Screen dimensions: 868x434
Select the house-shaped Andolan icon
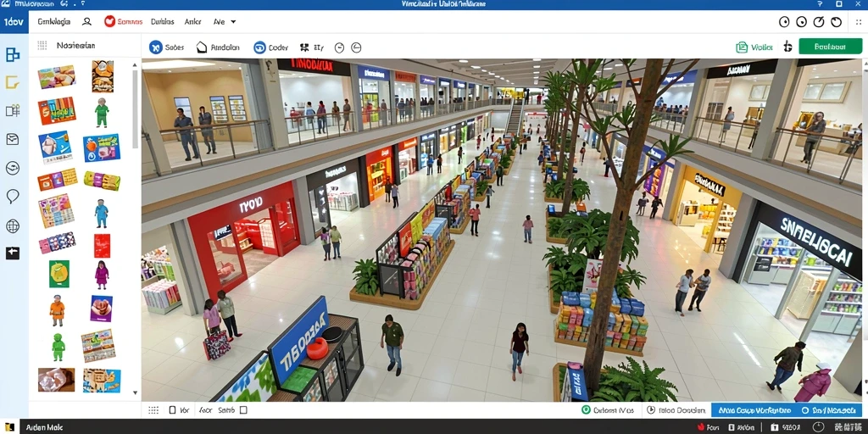pyautogui.click(x=202, y=47)
